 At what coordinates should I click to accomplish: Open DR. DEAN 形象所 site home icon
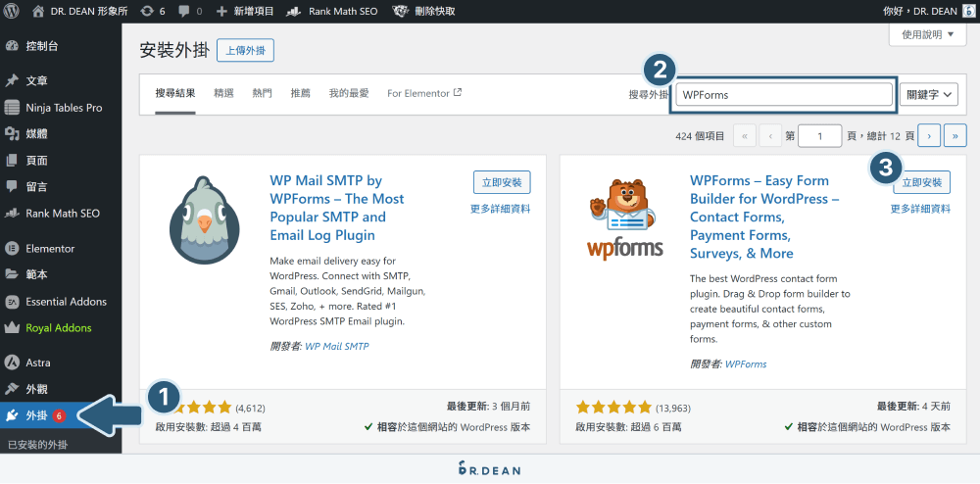pyautogui.click(x=39, y=11)
